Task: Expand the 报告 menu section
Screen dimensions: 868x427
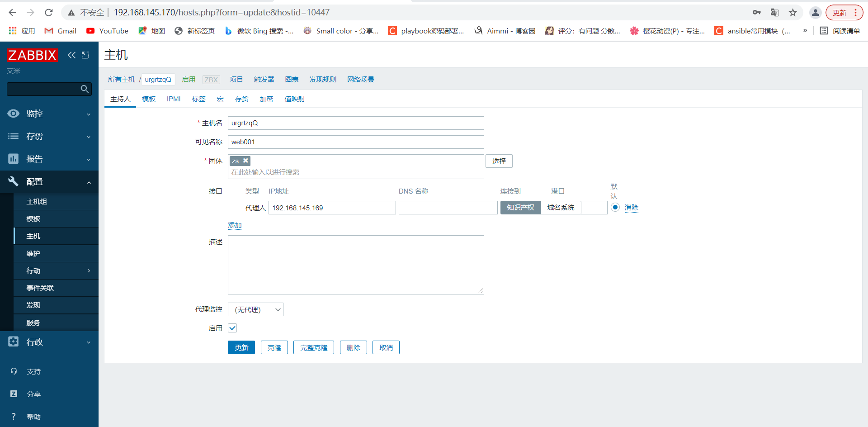Action: pyautogui.click(x=89, y=160)
